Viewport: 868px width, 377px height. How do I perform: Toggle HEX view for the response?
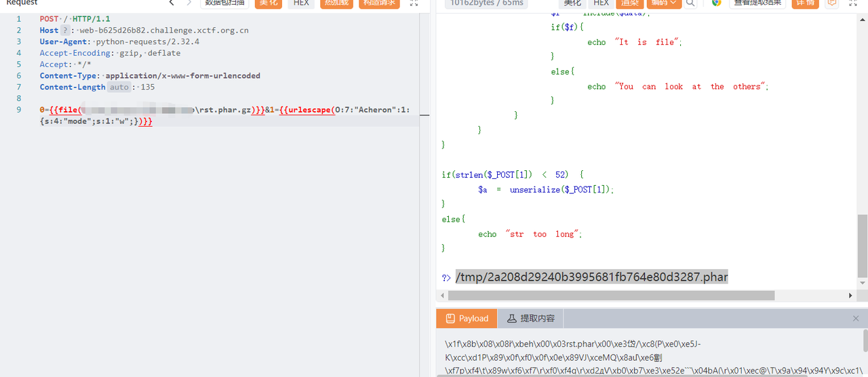601,3
